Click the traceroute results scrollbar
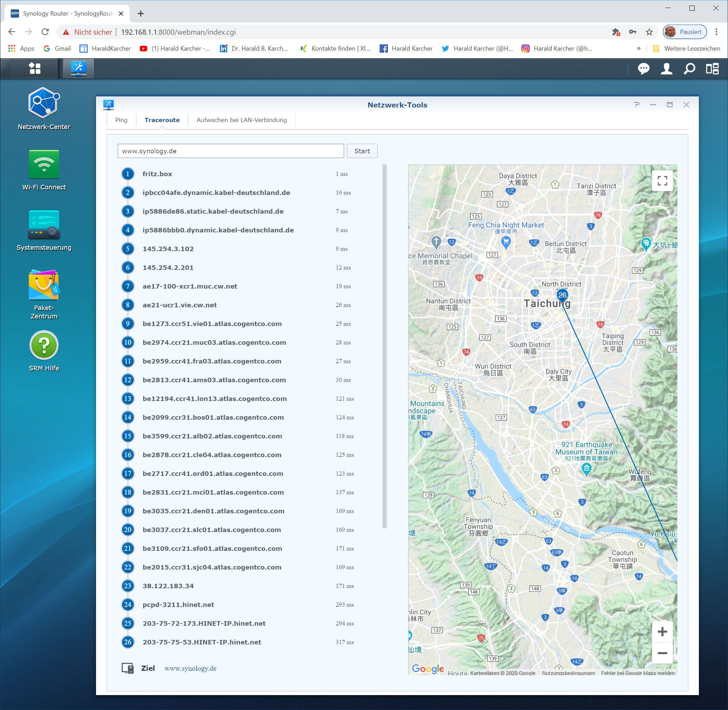Screen dimensions: 728x710 tap(384, 346)
